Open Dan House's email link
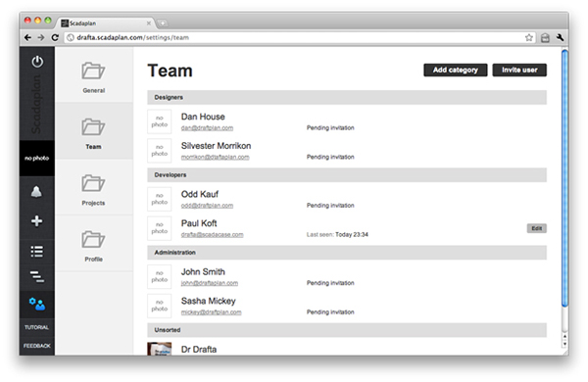 207,128
